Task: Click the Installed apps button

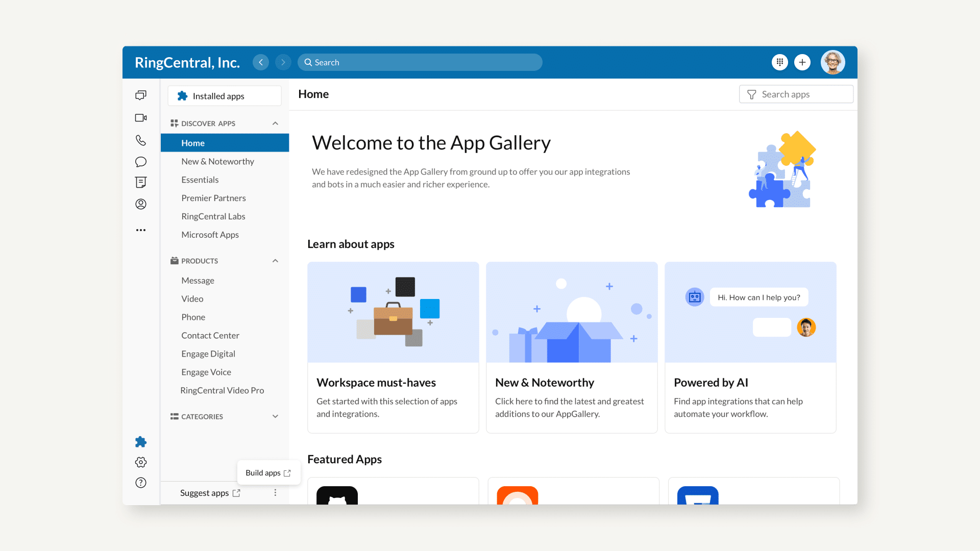Action: (225, 96)
